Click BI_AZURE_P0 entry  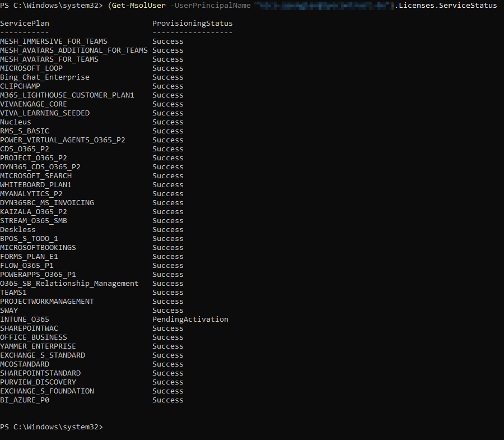25,400
